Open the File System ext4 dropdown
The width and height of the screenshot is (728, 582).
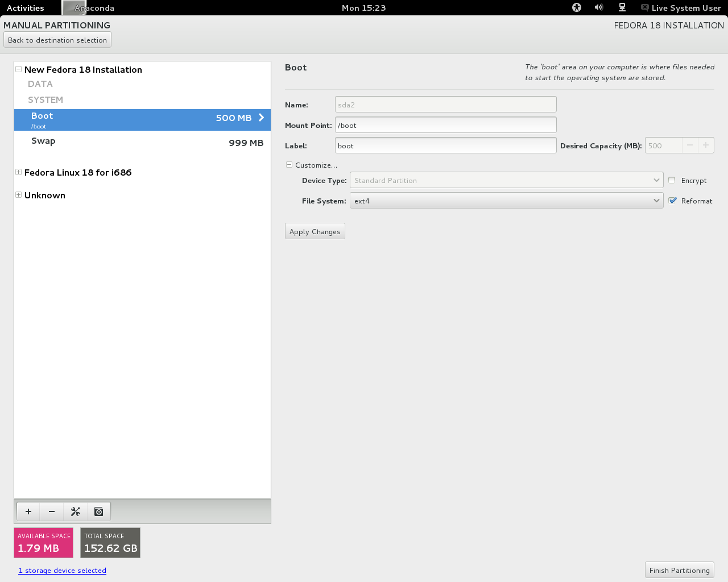tap(506, 201)
